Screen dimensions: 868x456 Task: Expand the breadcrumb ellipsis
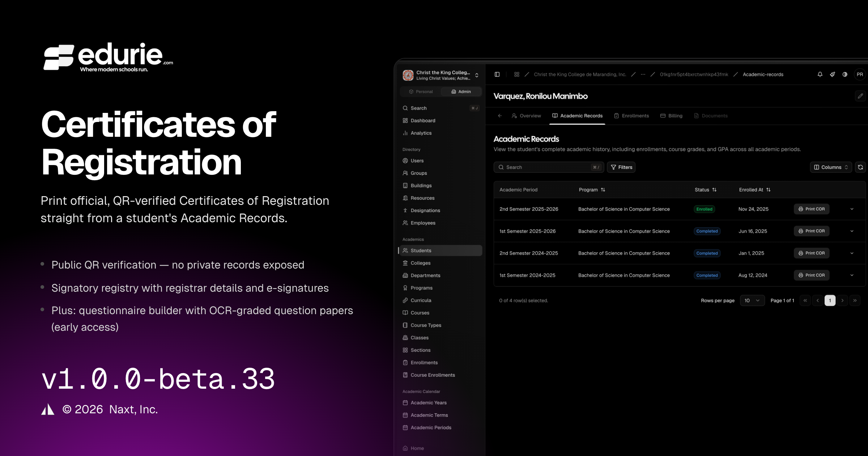pos(643,75)
